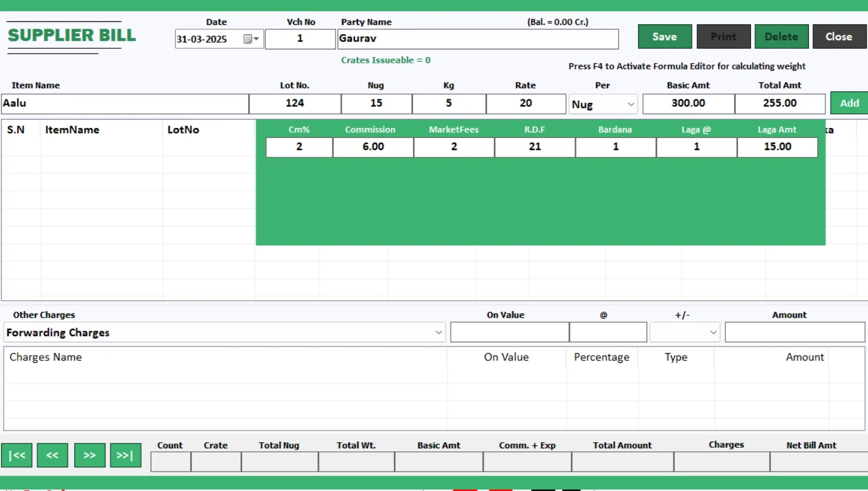The width and height of the screenshot is (868, 491).
Task: Click the Vch No input field
Action: coord(300,38)
